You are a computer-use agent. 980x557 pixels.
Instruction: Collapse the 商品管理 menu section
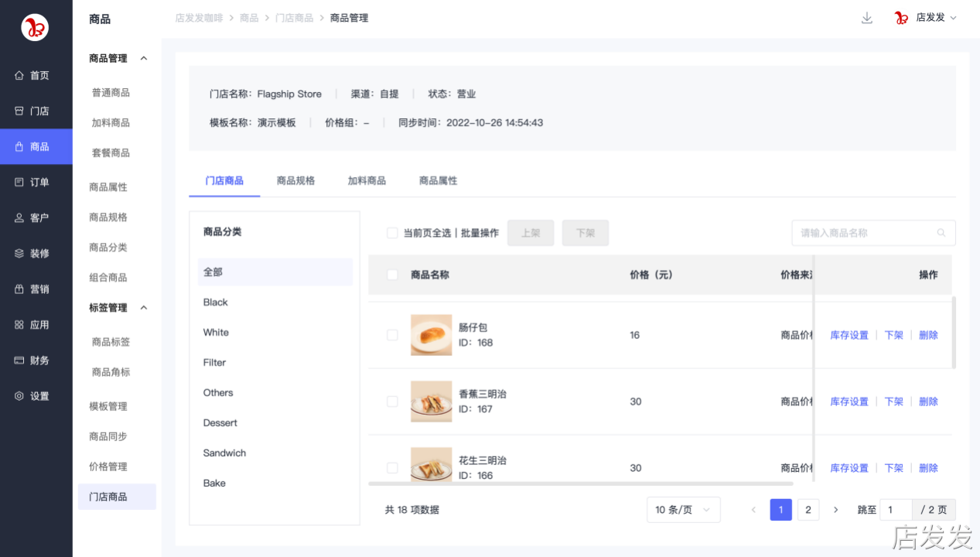[144, 58]
